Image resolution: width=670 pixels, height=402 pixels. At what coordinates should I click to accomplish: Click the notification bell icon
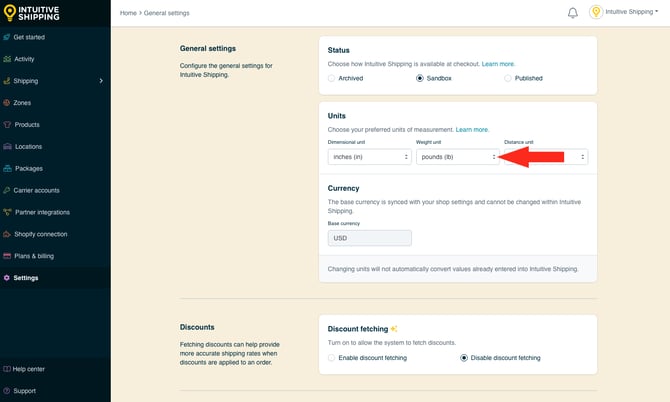pyautogui.click(x=573, y=13)
